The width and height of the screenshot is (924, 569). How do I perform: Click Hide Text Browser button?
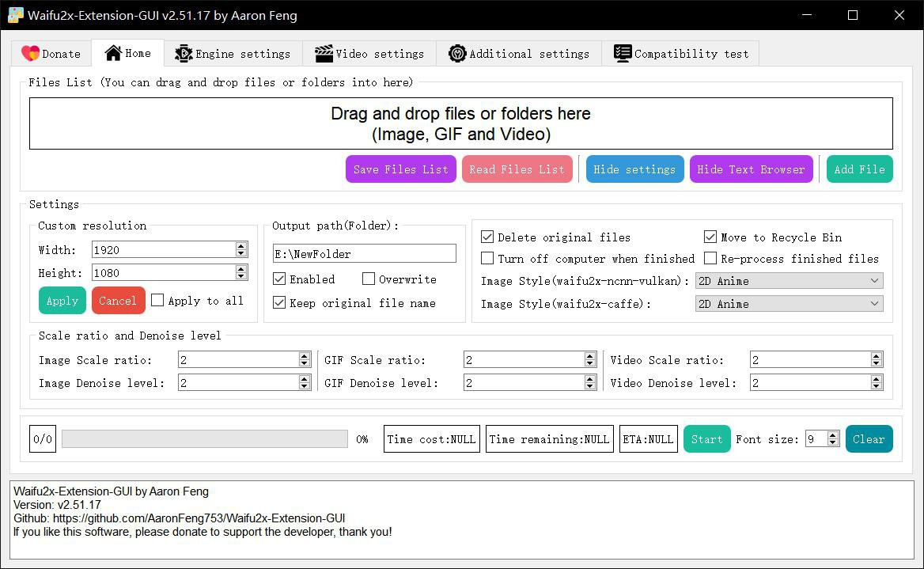coord(752,169)
